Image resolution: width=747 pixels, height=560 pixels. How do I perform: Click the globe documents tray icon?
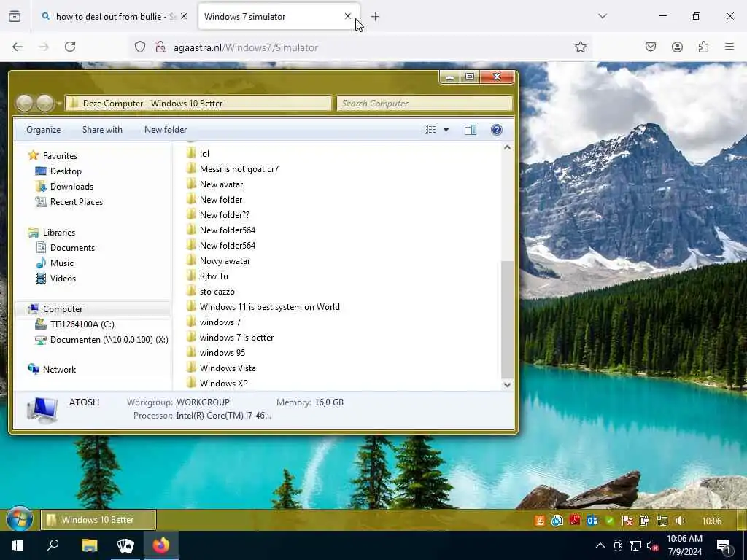pyautogui.click(x=557, y=521)
